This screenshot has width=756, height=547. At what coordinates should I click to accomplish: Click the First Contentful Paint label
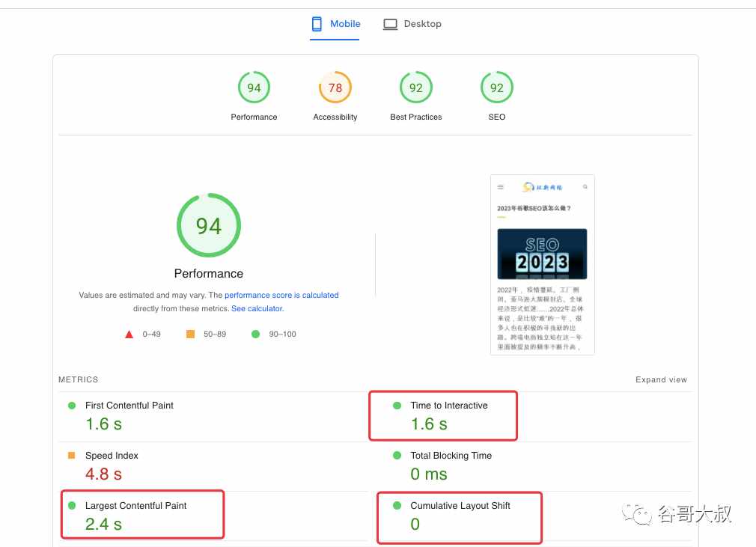coord(129,406)
